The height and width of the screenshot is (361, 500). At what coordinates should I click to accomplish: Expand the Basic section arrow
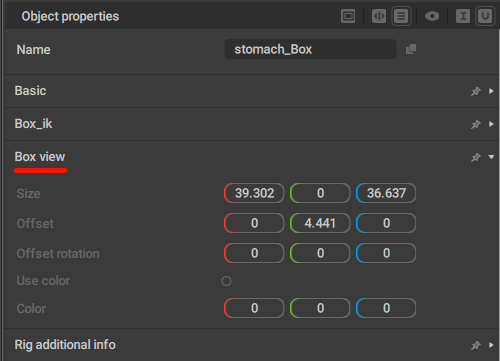coord(491,91)
